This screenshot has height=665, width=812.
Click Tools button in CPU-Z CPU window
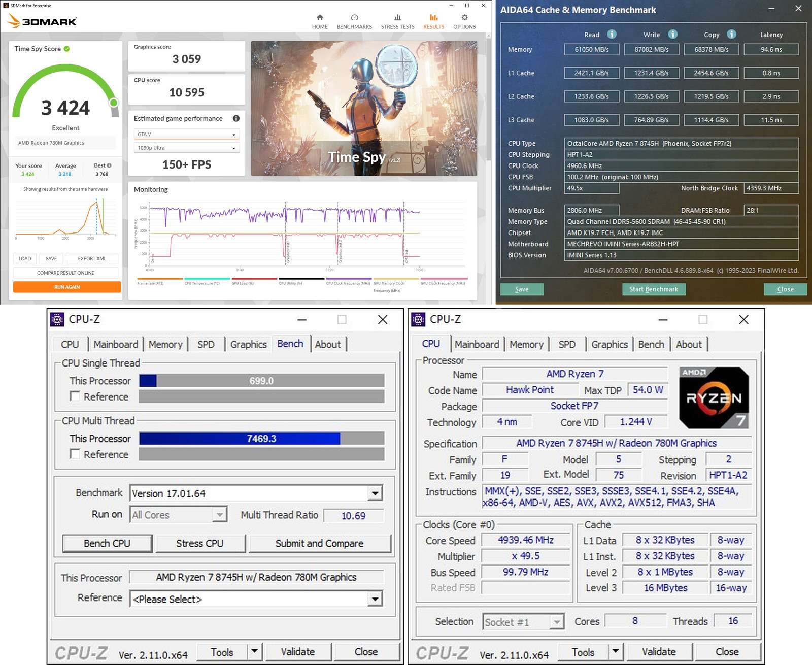pos(583,651)
